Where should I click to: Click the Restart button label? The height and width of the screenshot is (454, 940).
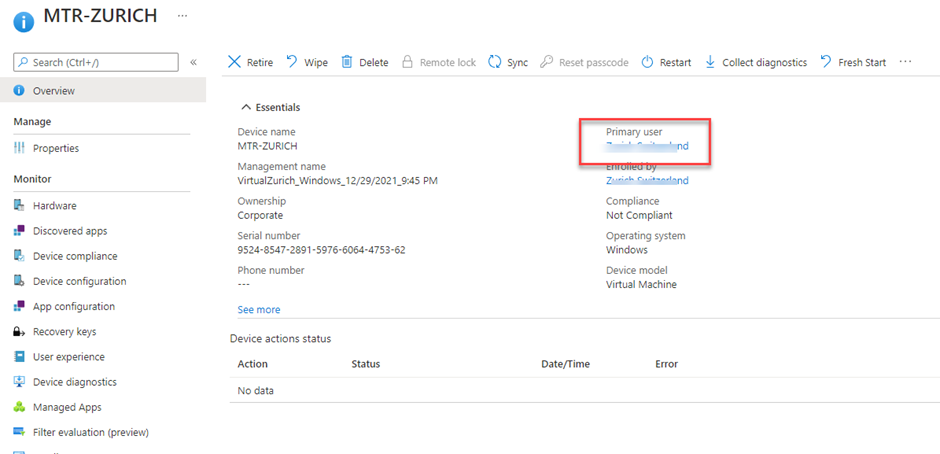(676, 62)
